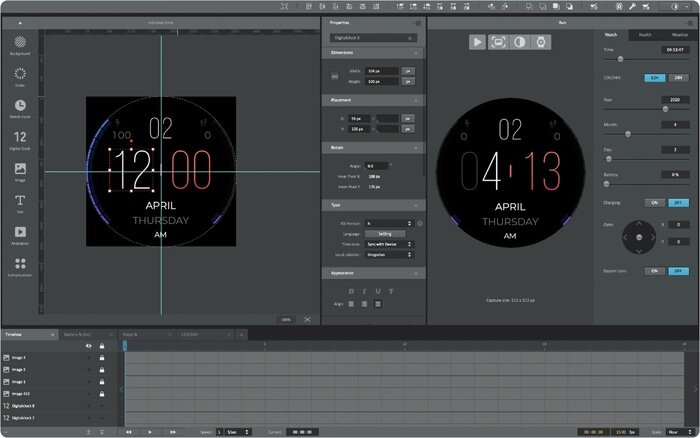The image size is (700, 438).
Task: Click the info icon beside format dropdown
Action: click(x=420, y=223)
